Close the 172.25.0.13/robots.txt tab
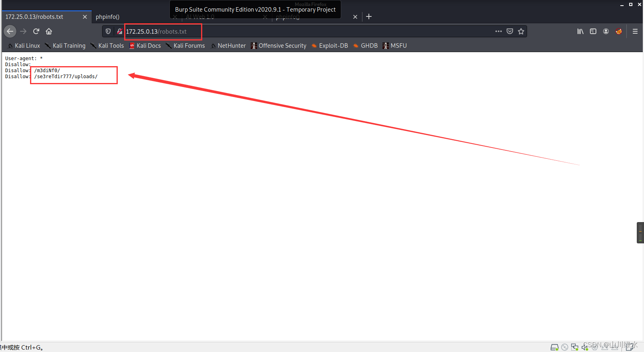This screenshot has width=644, height=352. point(85,17)
